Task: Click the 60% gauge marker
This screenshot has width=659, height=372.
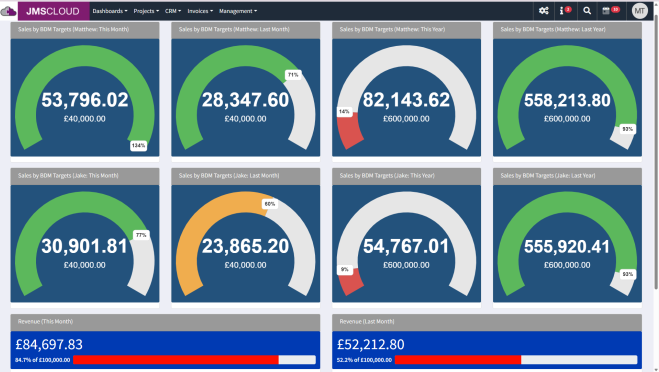Action: (x=269, y=204)
